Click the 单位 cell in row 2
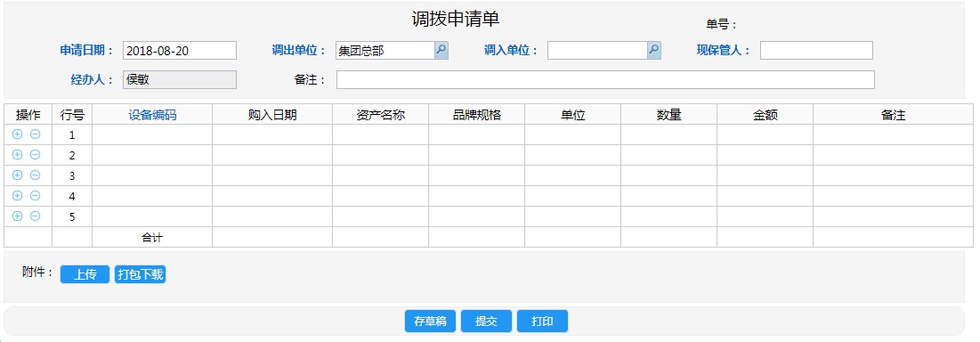Viewport: 980px width, 342px height. pyautogui.click(x=573, y=155)
